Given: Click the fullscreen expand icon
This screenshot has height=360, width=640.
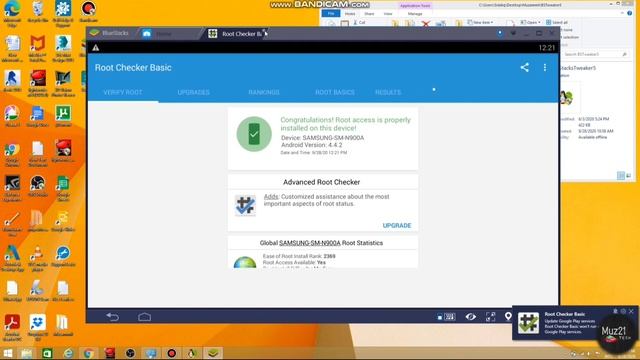Looking at the screenshot, I should (x=491, y=317).
